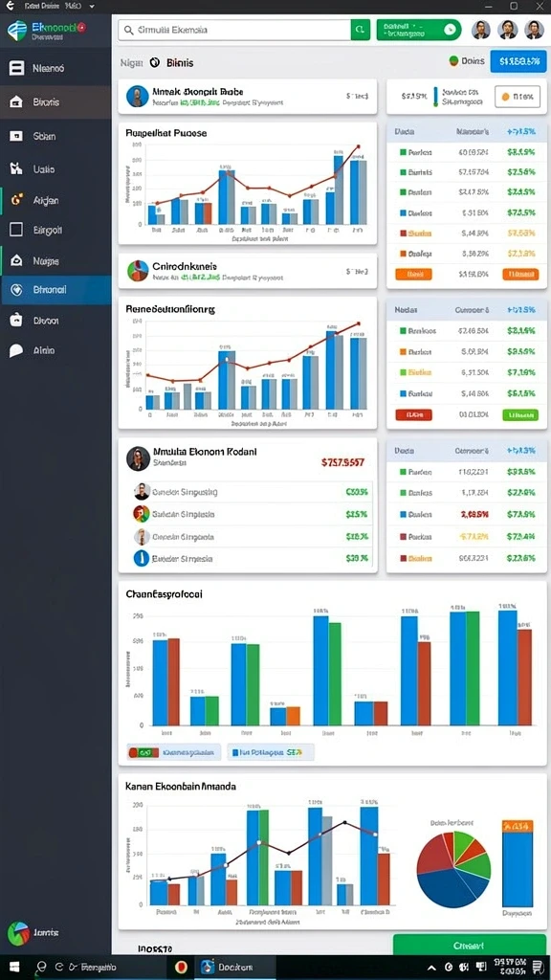Click the taskbar search magnifier icon

41,968
